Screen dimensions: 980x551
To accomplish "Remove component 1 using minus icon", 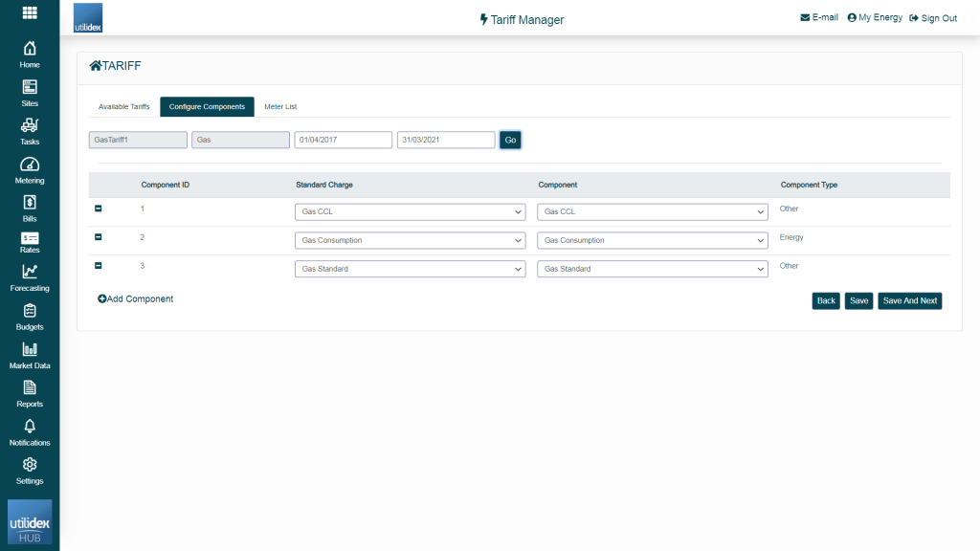I will tap(99, 209).
